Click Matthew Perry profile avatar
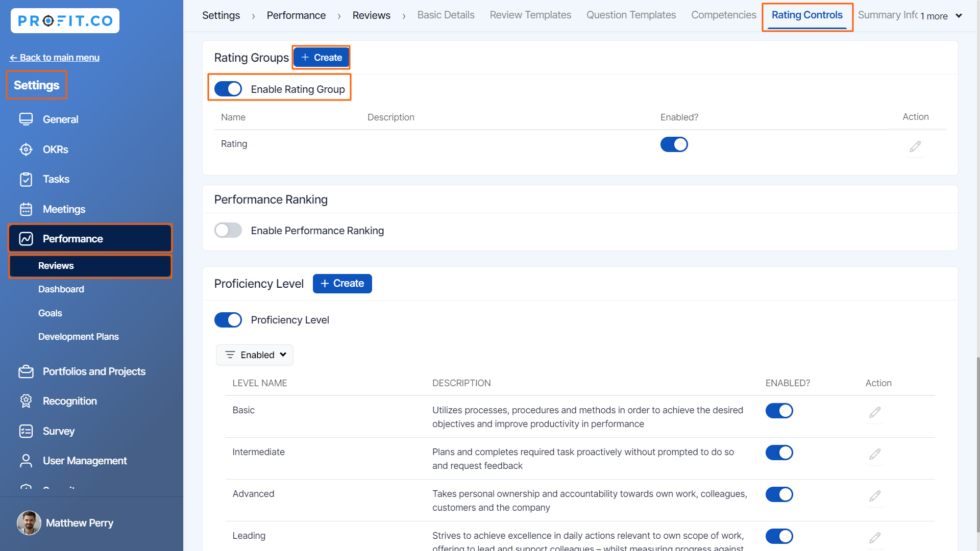 click(29, 523)
